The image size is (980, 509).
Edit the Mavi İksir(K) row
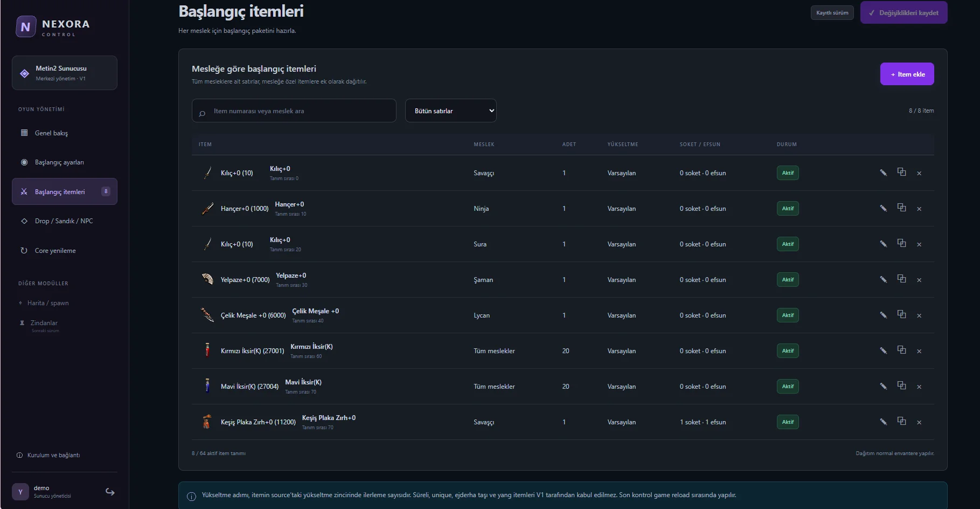(x=884, y=387)
